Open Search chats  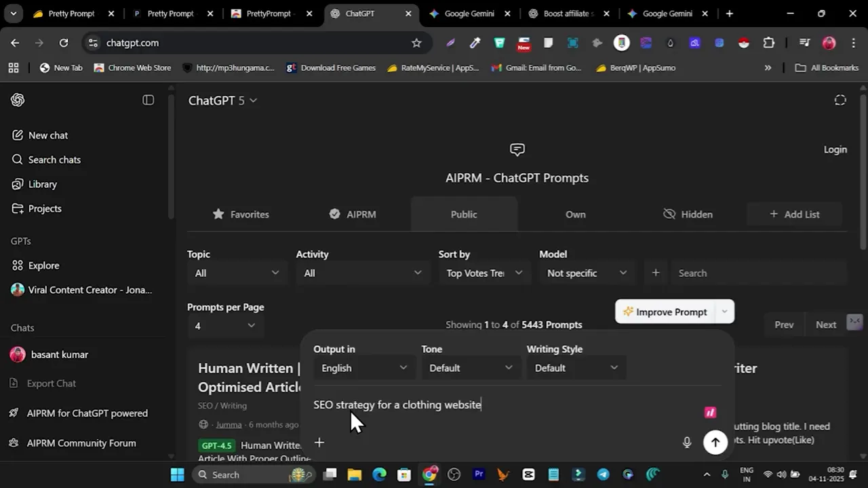54,159
